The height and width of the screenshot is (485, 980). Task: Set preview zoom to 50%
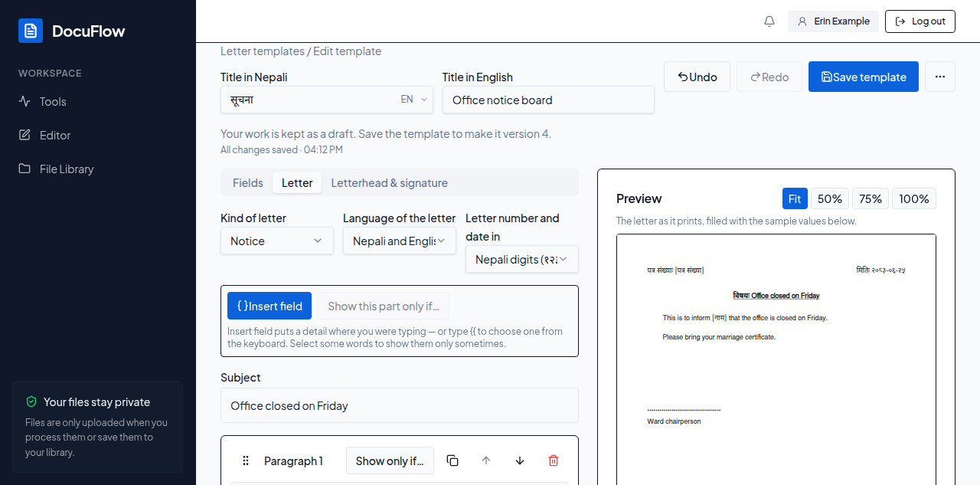[x=830, y=198]
